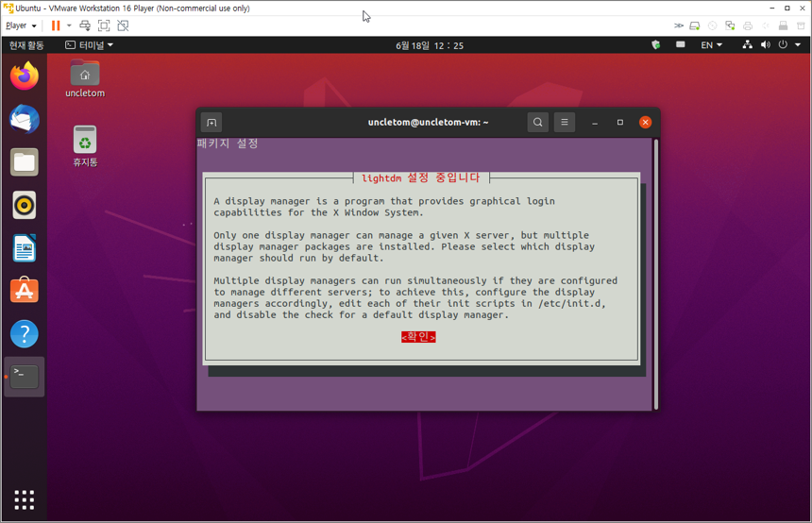
Task: Launch Thunderbird mail from the dock
Action: click(x=24, y=119)
